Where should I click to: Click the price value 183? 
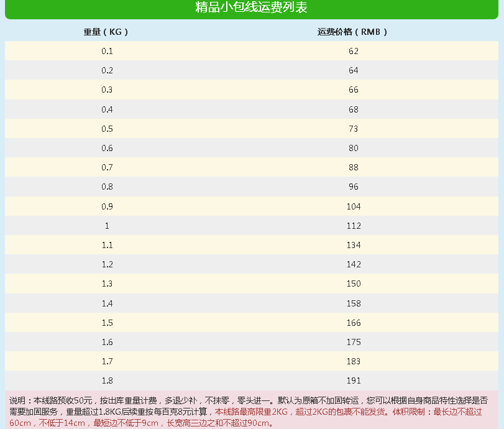click(x=354, y=361)
